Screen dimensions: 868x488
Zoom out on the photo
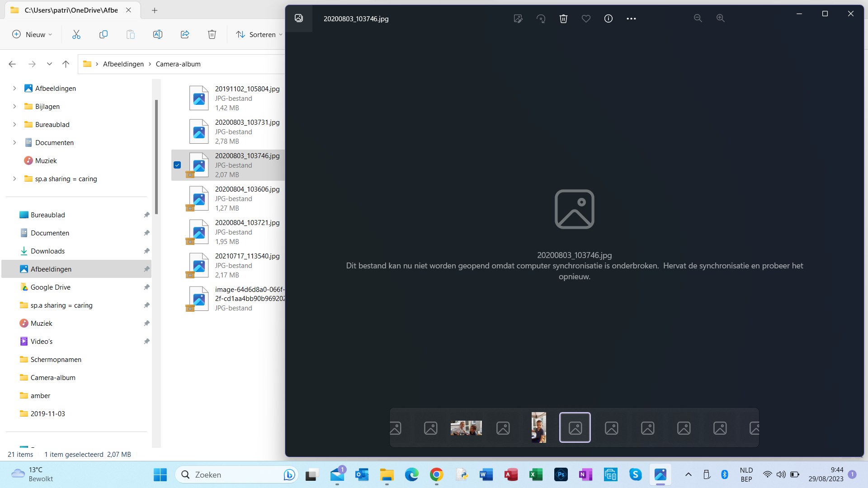[698, 19]
